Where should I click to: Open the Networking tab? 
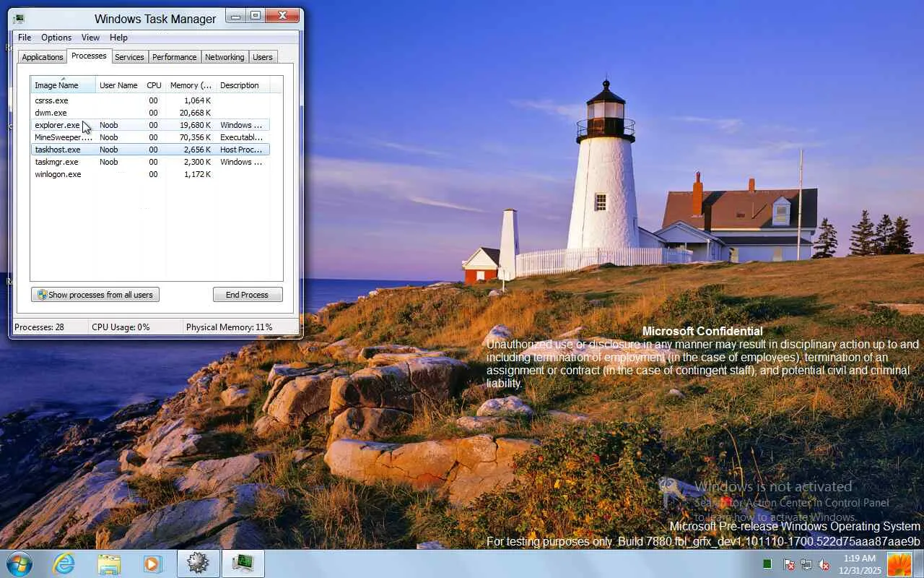[225, 57]
